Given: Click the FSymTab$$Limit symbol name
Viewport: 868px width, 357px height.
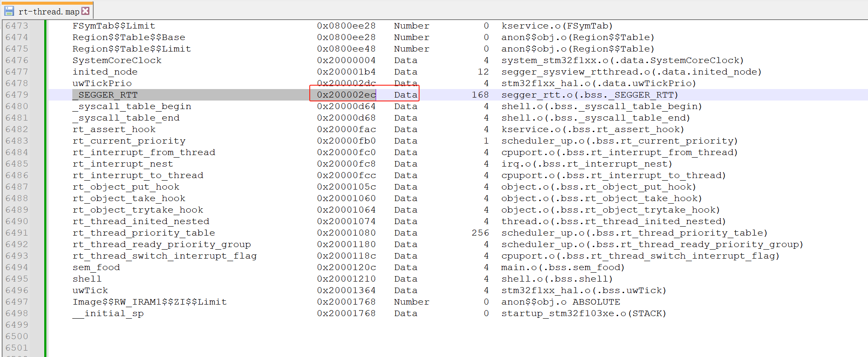Looking at the screenshot, I should coord(114,26).
